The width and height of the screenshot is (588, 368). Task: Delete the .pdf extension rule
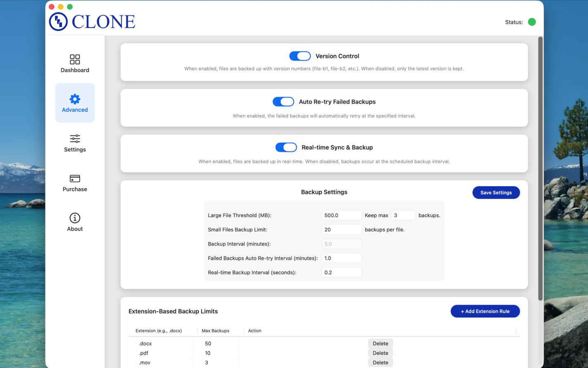(x=380, y=353)
